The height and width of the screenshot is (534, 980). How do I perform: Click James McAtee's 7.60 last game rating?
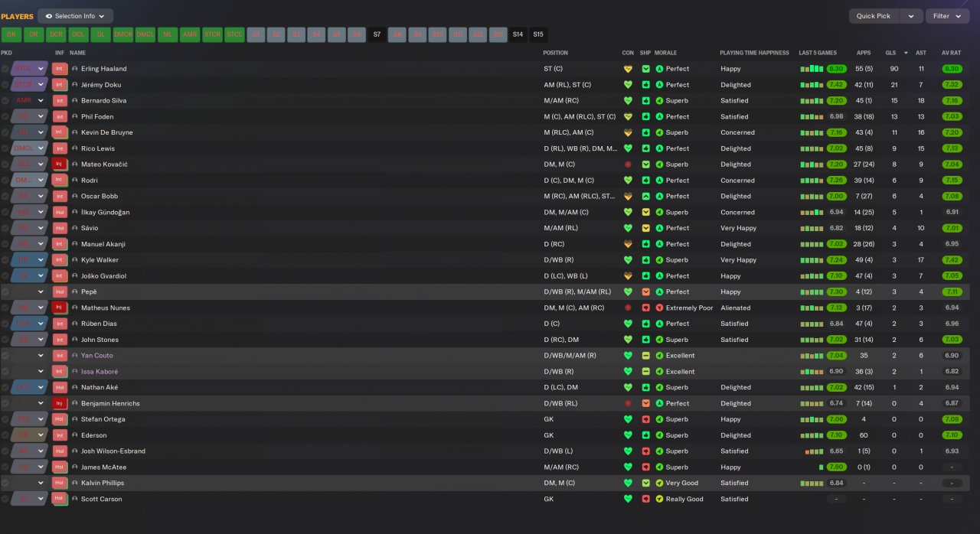[x=836, y=467]
